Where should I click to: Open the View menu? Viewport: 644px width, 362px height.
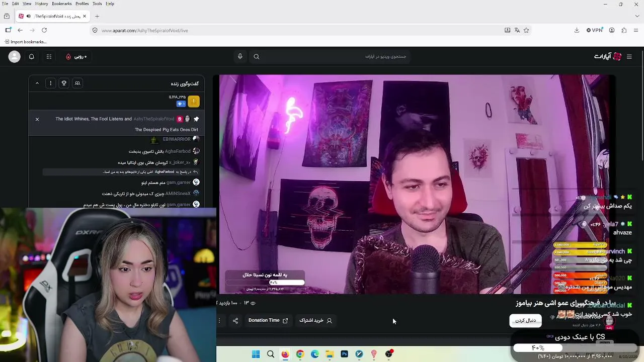[27, 4]
